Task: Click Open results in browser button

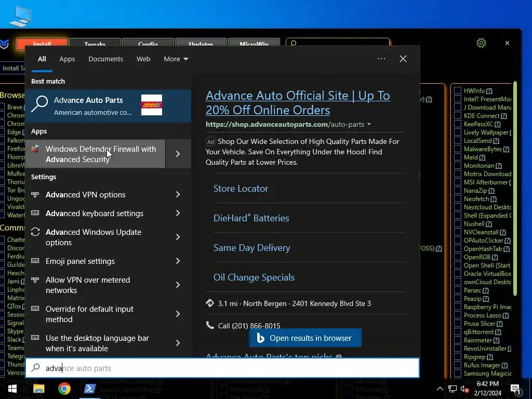Action: click(305, 338)
